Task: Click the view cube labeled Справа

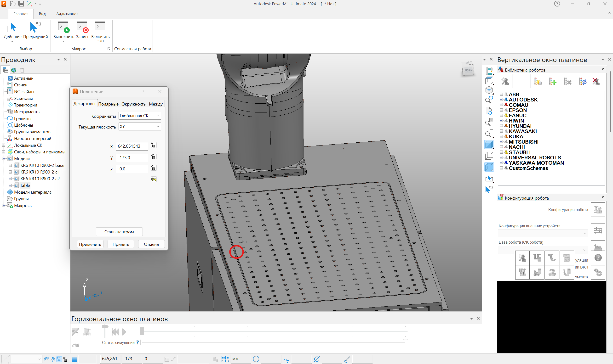Action: tap(468, 69)
